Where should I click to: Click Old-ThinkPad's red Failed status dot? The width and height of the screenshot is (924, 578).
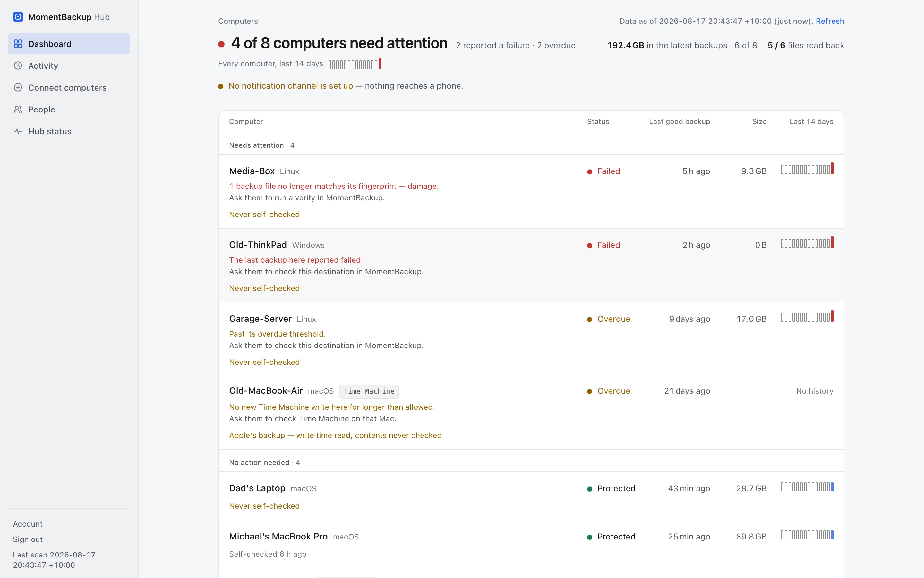(589, 245)
